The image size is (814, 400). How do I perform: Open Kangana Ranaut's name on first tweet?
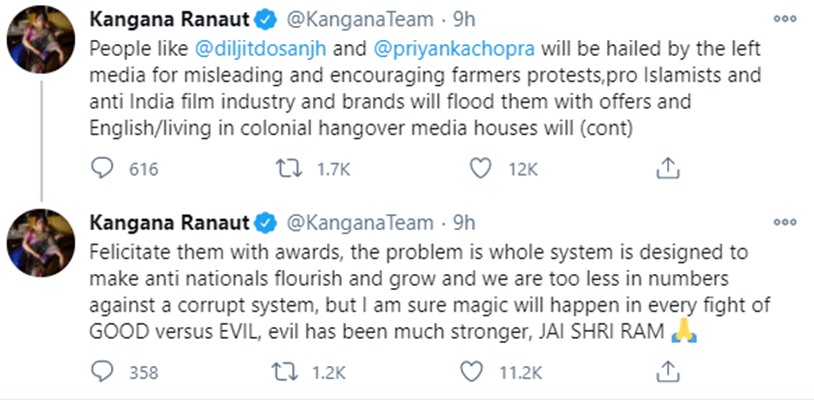point(168,19)
